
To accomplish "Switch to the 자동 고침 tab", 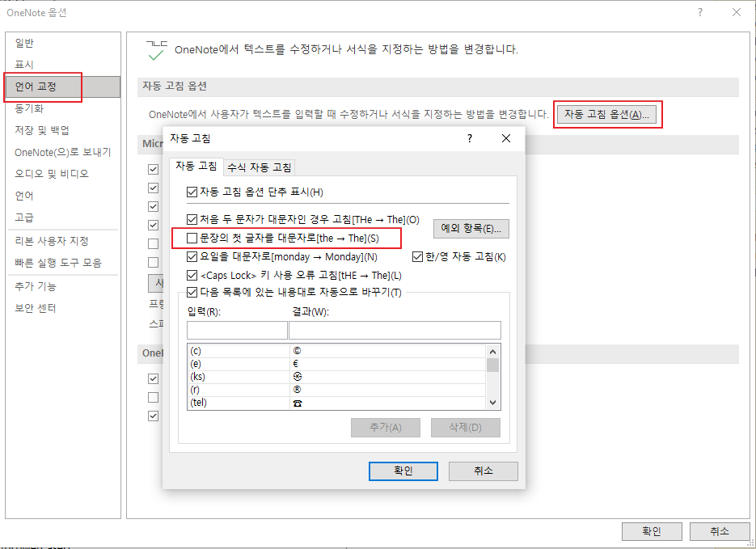I will [x=196, y=167].
